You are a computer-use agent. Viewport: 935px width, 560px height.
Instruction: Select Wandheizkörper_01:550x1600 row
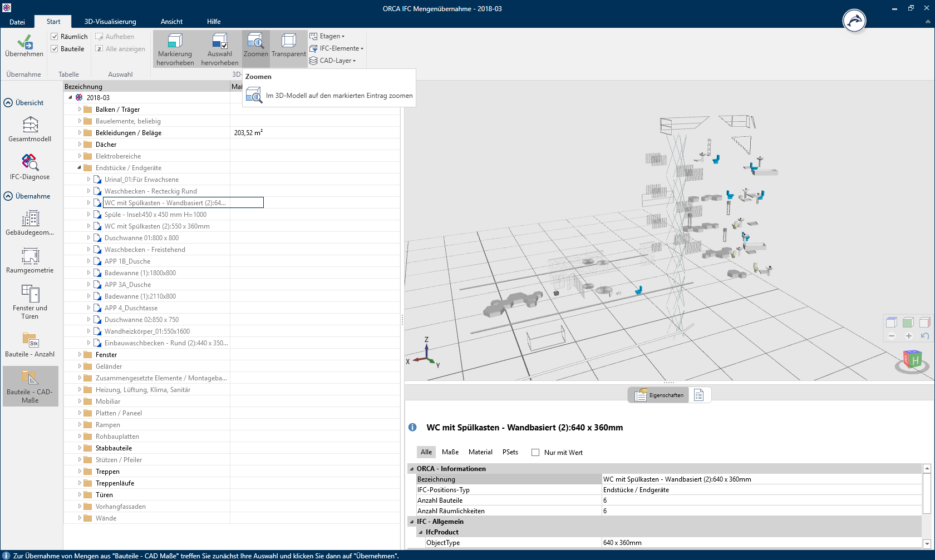click(147, 331)
